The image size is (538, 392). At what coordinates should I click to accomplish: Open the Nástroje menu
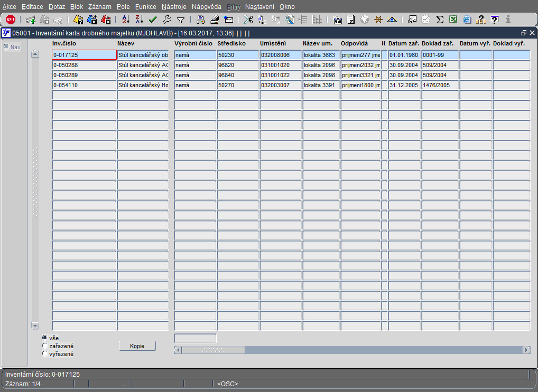[x=174, y=7]
